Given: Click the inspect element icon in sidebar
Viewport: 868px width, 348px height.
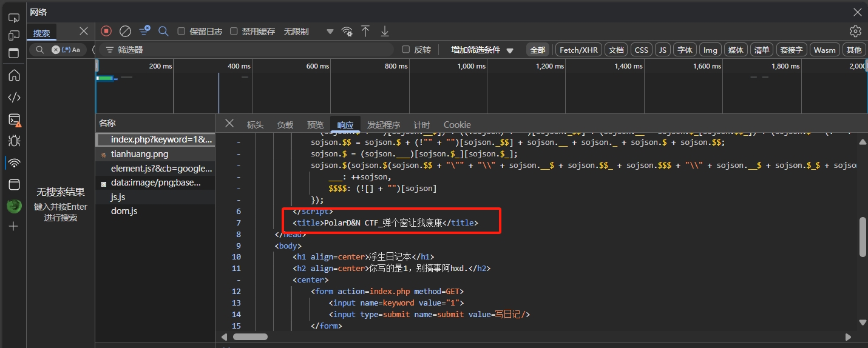Looking at the screenshot, I should (x=13, y=18).
